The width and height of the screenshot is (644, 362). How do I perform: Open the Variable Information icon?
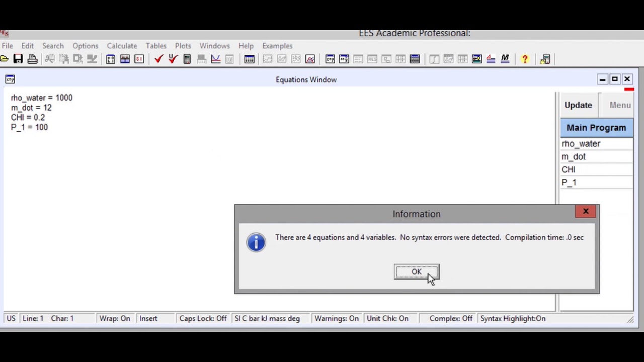pyautogui.click(x=111, y=59)
